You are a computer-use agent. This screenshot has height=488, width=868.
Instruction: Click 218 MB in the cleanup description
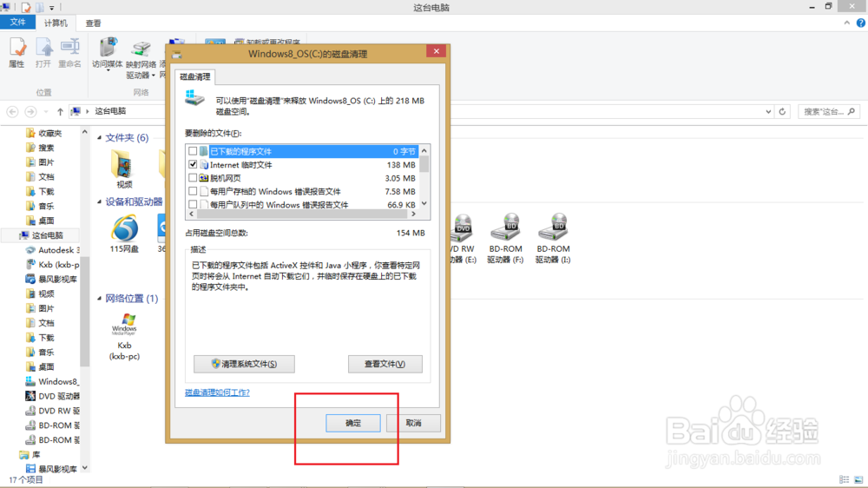(x=411, y=101)
